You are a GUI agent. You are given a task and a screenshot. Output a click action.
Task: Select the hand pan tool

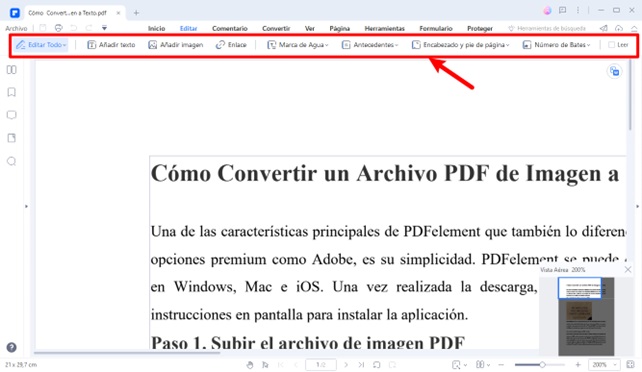click(250, 365)
